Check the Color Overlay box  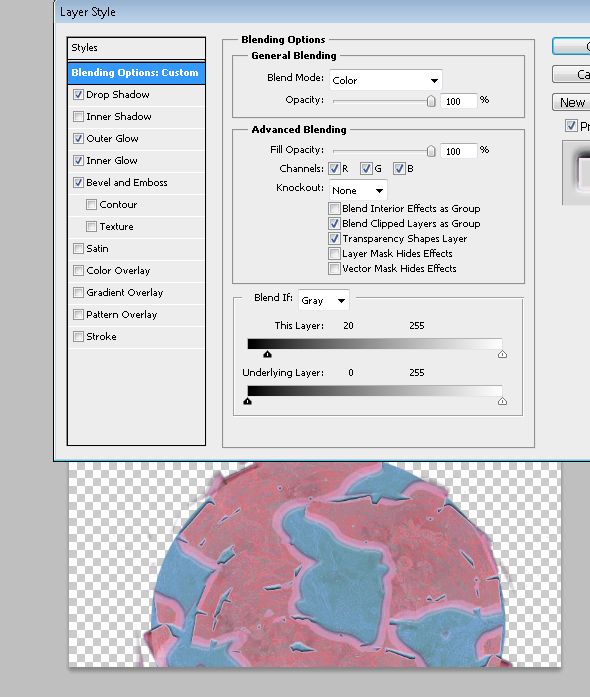(x=78, y=271)
